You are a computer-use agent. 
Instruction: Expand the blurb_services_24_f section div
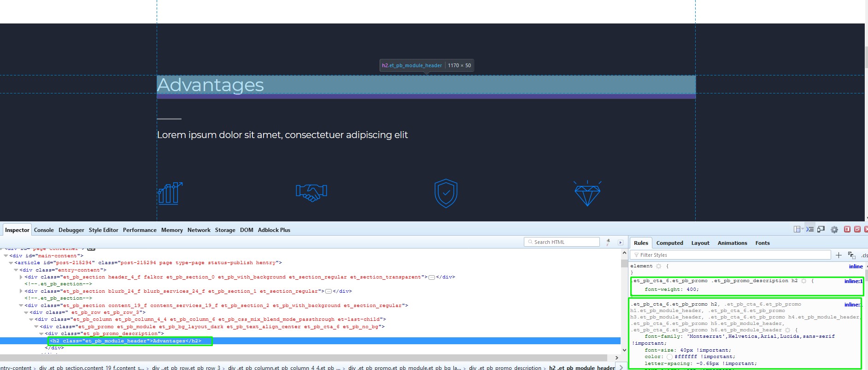[21, 291]
